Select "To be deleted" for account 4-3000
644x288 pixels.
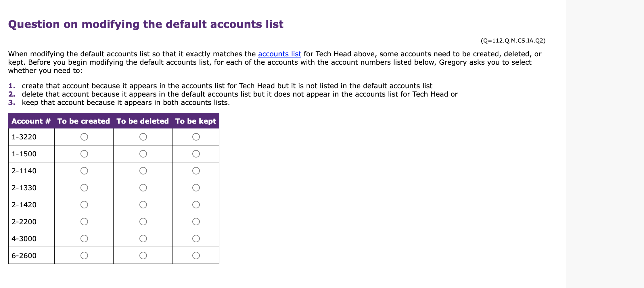[143, 239]
